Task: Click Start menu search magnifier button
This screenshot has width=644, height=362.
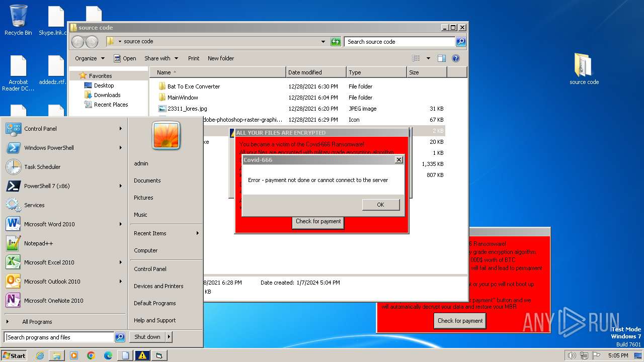Action: 120,337
